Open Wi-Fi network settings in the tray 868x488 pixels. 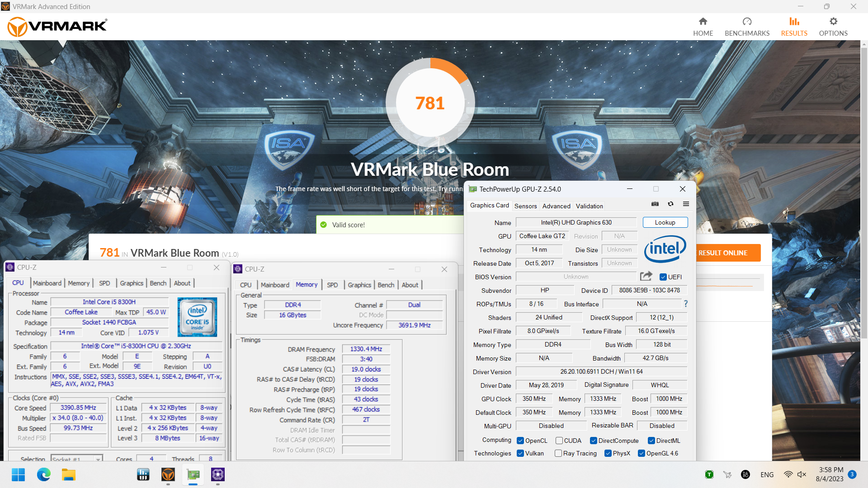(788, 474)
